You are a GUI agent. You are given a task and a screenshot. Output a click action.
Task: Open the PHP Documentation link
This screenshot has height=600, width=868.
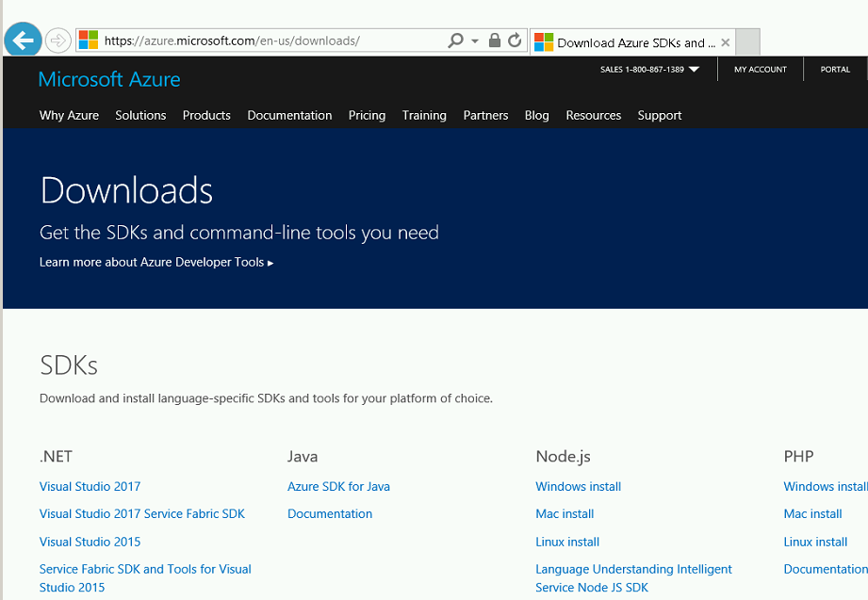pyautogui.click(x=826, y=569)
